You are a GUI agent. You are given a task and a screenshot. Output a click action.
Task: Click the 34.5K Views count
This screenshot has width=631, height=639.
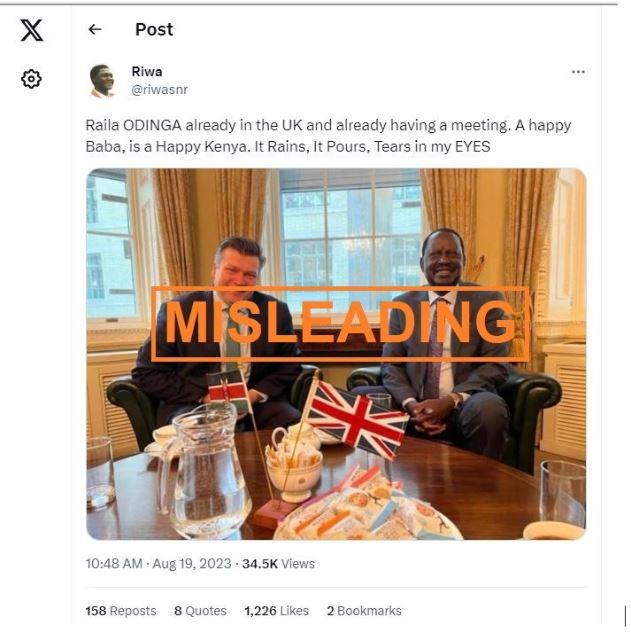pyautogui.click(x=278, y=564)
